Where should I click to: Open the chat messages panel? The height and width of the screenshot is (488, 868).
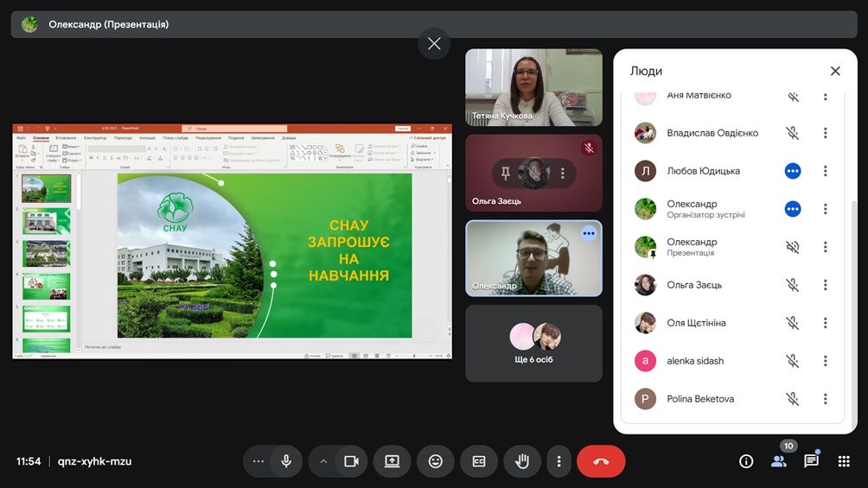pos(811,461)
